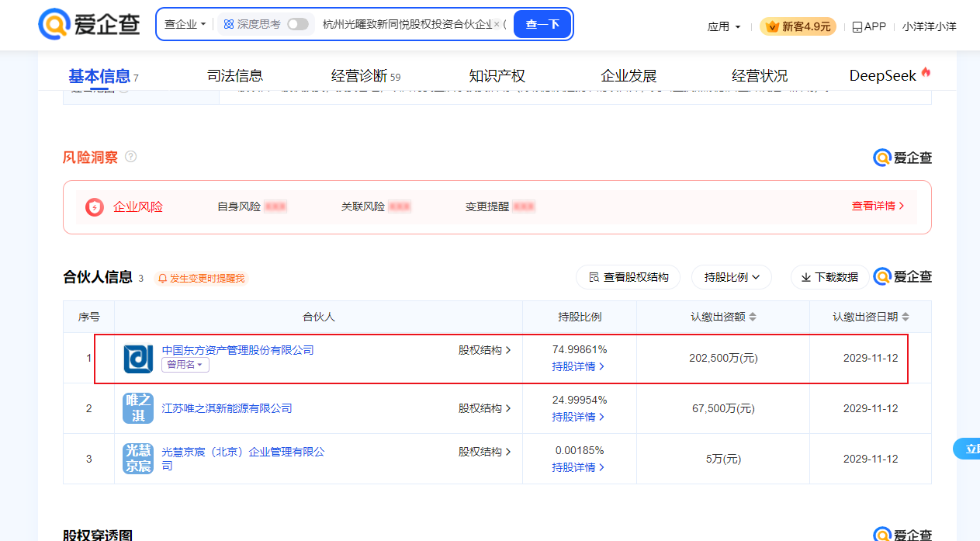Switch to the 知识产权 tab
This screenshot has height=541, width=980.
[x=497, y=76]
